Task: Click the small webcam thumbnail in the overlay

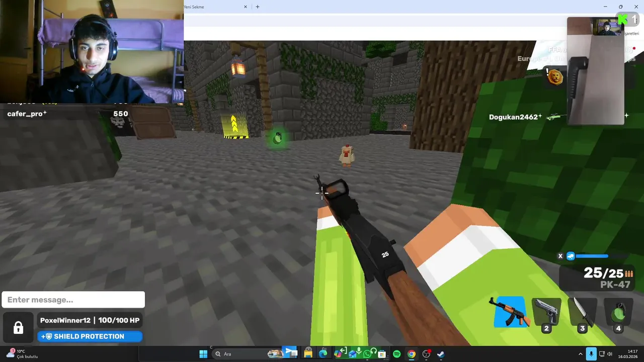Action: coord(607,27)
